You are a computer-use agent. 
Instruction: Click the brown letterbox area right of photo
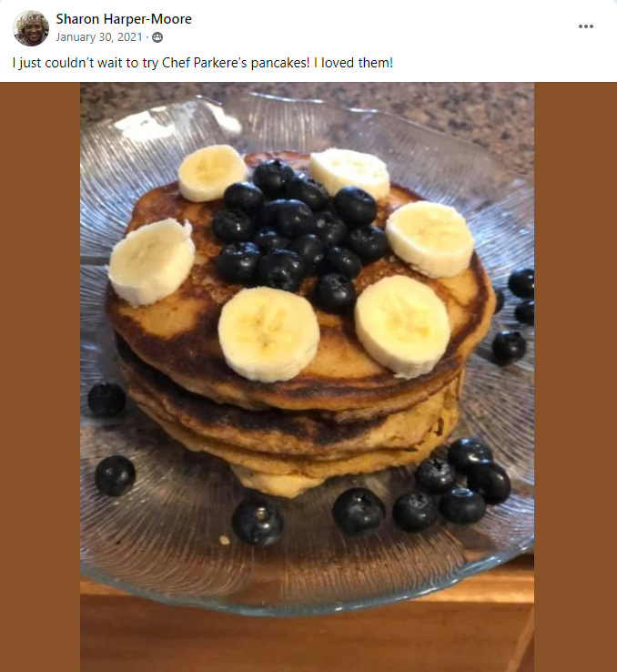pos(575,377)
